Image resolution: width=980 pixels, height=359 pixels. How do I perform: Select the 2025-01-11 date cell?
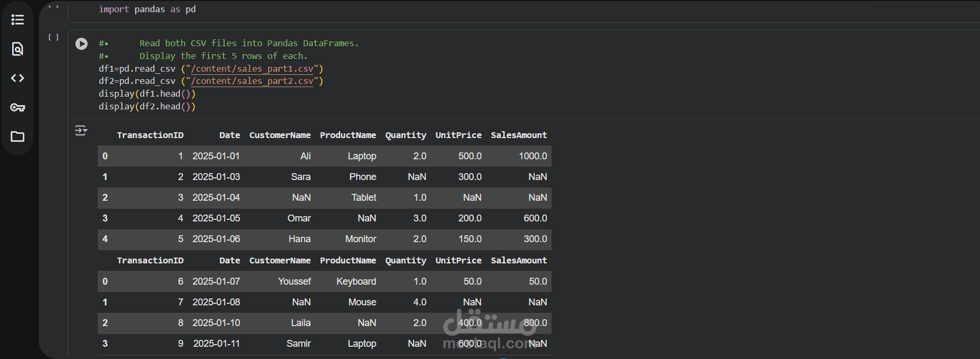216,344
